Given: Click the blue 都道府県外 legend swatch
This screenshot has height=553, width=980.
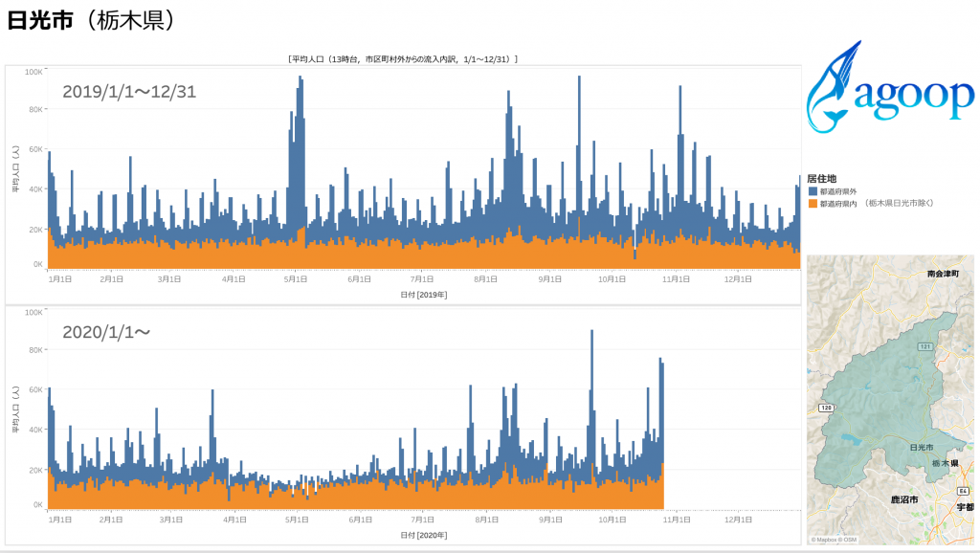Looking at the screenshot, I should (813, 191).
